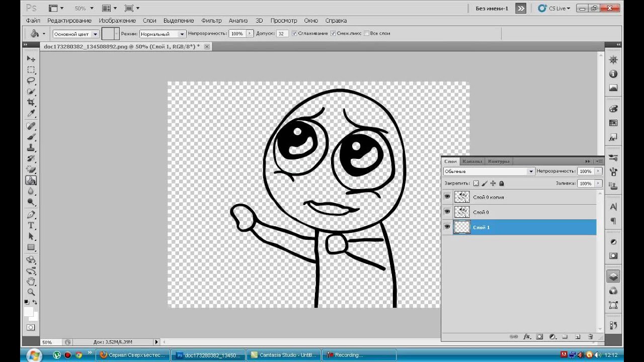Image resolution: width=644 pixels, height=362 pixels.
Task: Toggle lock all padlock icon
Action: [x=502, y=184]
